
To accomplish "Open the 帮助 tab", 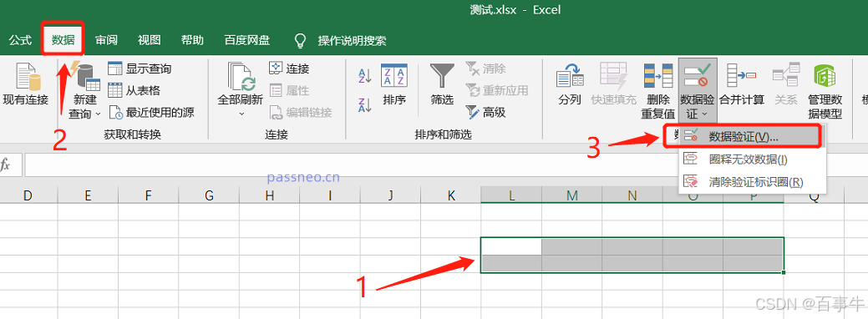I will click(x=192, y=40).
